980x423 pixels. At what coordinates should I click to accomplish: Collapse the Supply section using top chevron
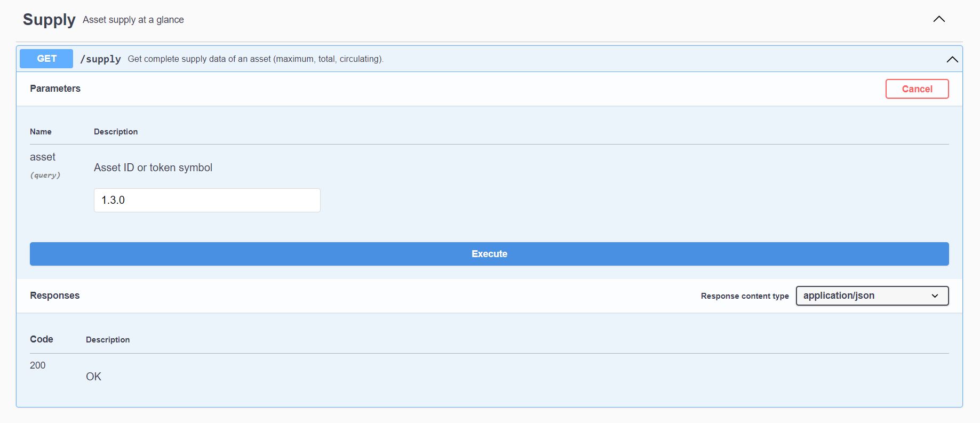point(939,19)
